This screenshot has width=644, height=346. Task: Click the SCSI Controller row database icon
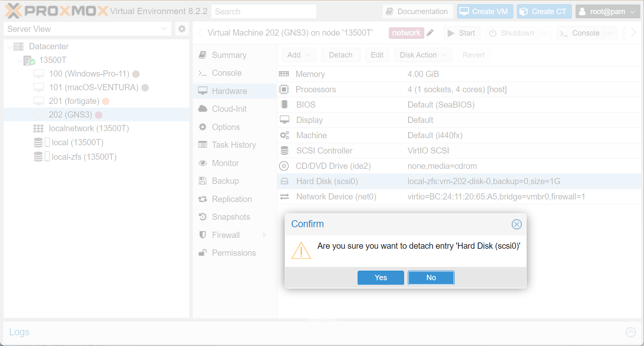coord(284,151)
